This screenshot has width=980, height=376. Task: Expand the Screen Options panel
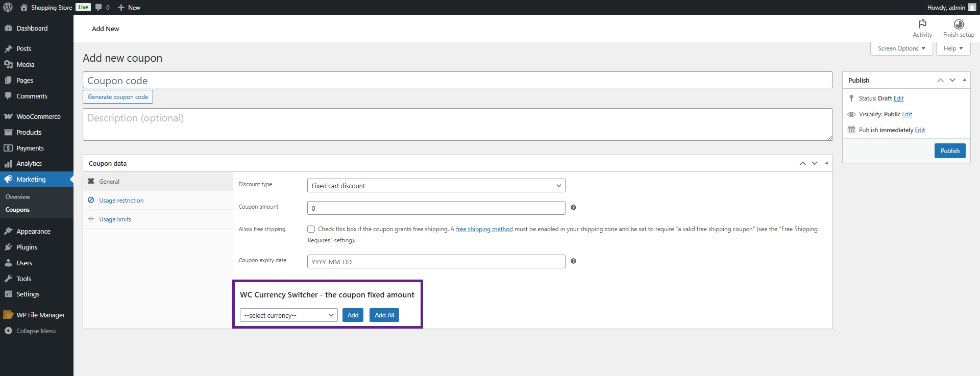(x=901, y=48)
